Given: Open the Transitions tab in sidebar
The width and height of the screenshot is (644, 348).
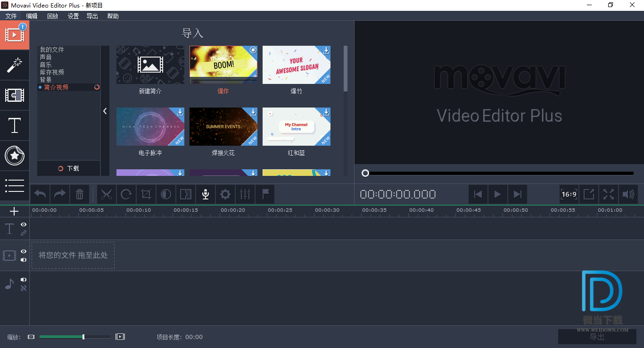Looking at the screenshot, I should click(x=15, y=95).
